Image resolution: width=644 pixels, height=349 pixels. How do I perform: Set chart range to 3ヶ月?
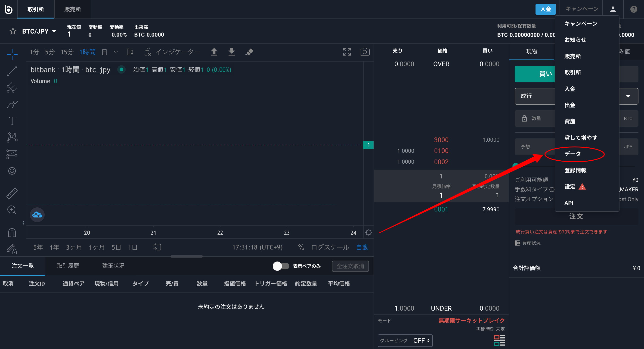click(74, 247)
